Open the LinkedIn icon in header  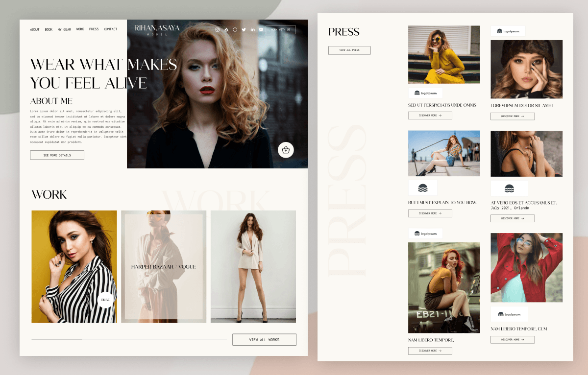pos(252,30)
